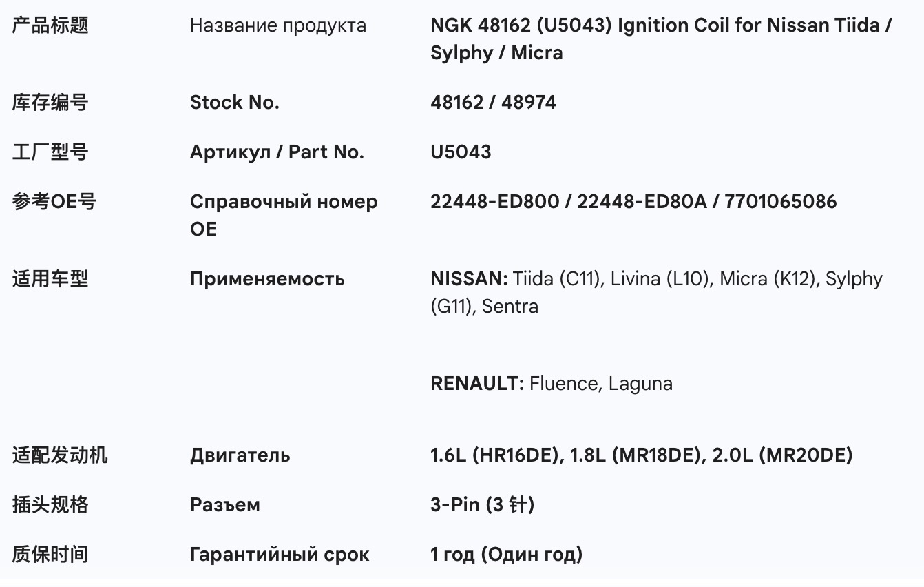The image size is (924, 587).
Task: Click the Название продукта label
Action: click(x=277, y=26)
